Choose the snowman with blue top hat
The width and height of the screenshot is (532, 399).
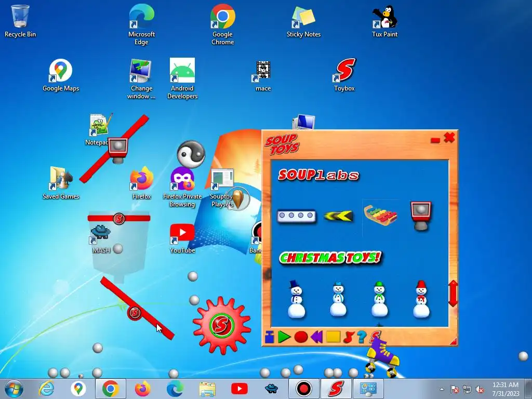click(296, 299)
